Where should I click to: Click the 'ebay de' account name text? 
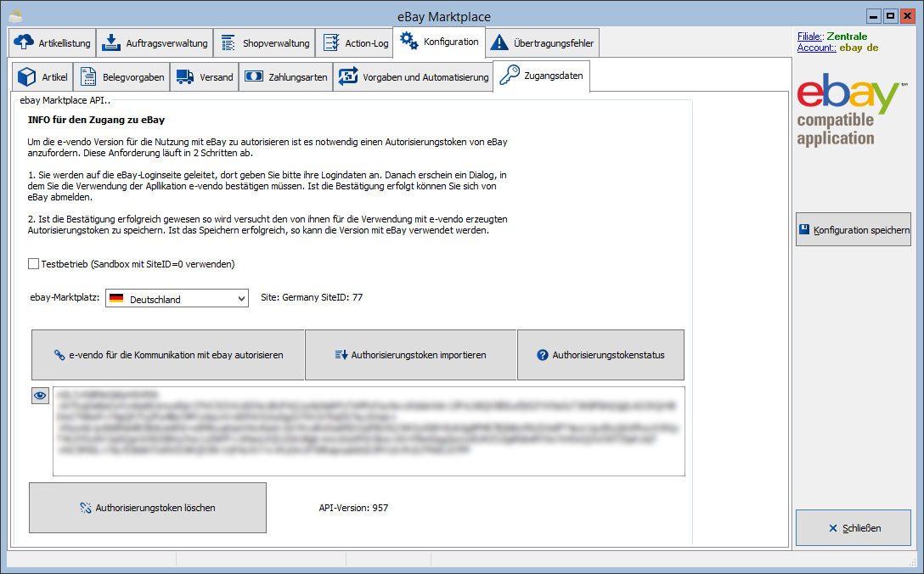(859, 48)
